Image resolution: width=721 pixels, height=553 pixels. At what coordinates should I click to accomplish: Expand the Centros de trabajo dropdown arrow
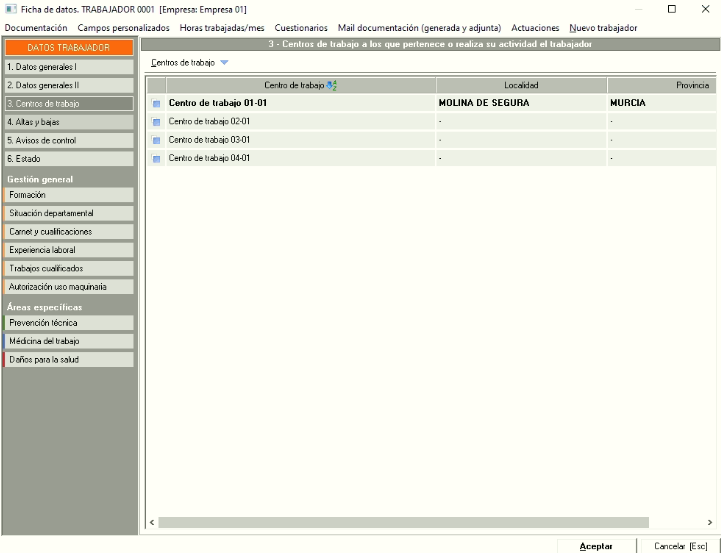[224, 63]
